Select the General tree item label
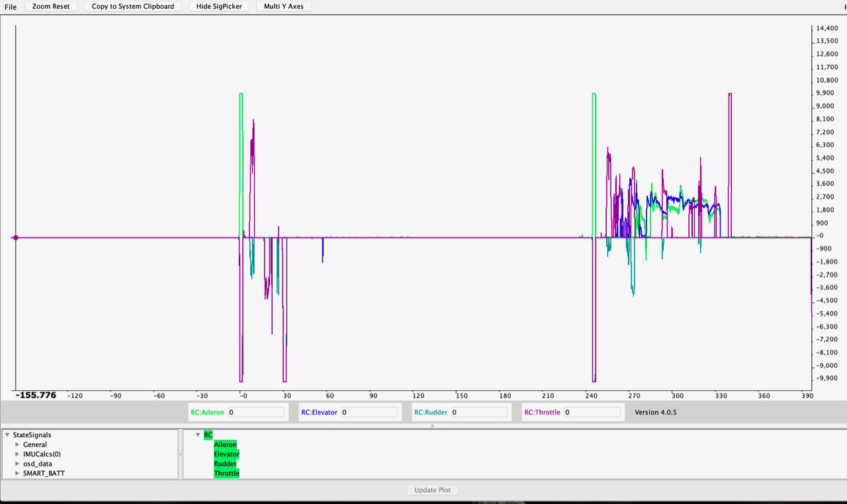Image resolution: width=847 pixels, height=504 pixels. 35,444
